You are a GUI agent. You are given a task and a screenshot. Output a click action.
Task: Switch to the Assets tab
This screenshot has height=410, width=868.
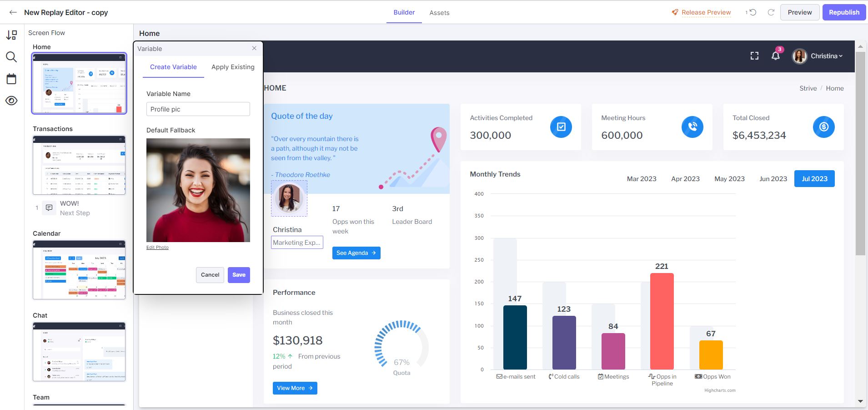tap(439, 13)
